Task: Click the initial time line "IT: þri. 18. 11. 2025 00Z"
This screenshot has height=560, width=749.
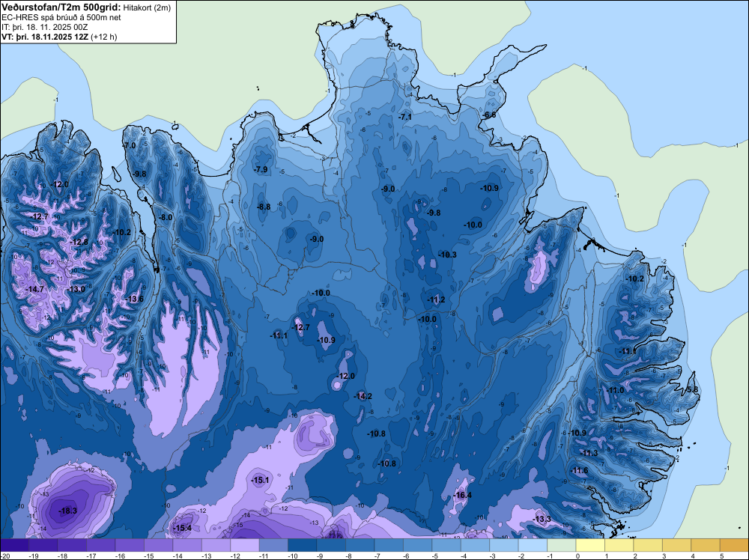Action: click(x=44, y=27)
